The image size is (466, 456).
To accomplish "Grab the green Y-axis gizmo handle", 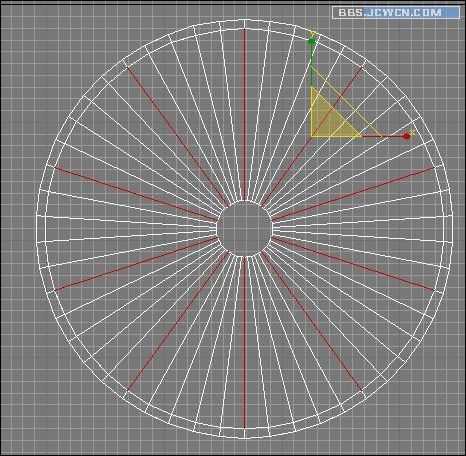I will [x=312, y=42].
